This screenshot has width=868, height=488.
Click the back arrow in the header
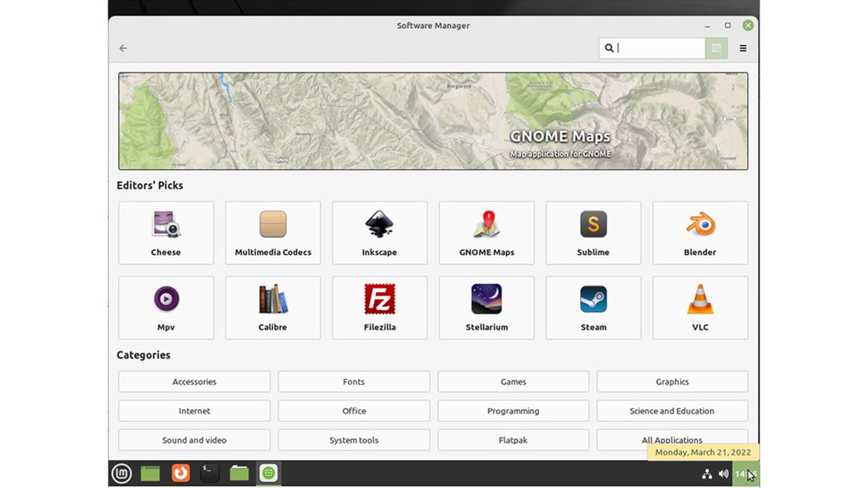click(x=123, y=48)
